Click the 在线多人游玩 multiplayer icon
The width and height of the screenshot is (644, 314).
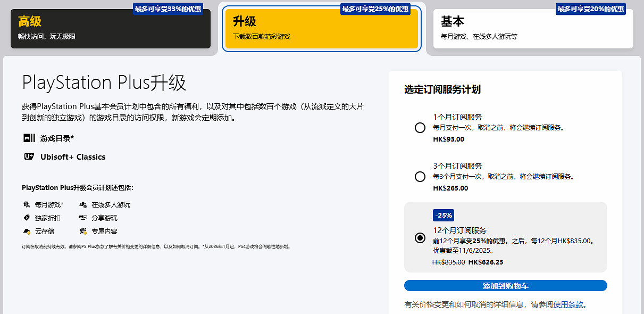tap(83, 204)
